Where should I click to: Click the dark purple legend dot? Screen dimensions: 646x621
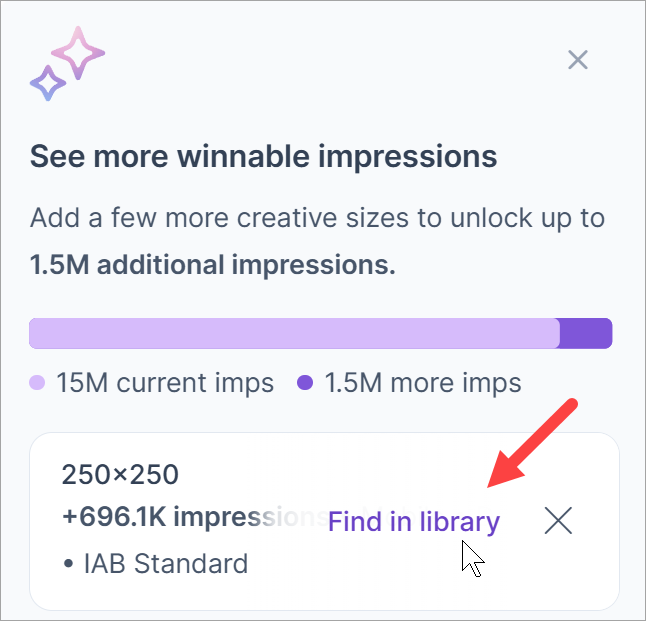click(x=306, y=383)
